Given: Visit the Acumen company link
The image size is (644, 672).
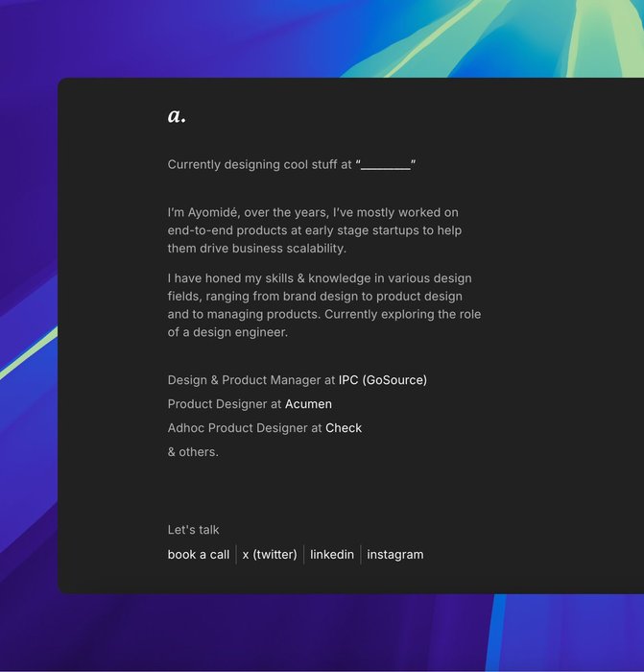Looking at the screenshot, I should tap(308, 404).
